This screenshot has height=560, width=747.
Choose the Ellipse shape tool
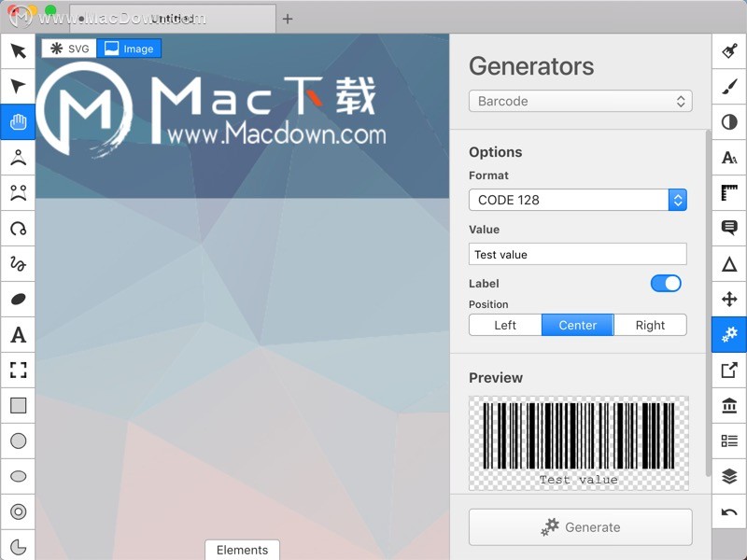[18, 476]
